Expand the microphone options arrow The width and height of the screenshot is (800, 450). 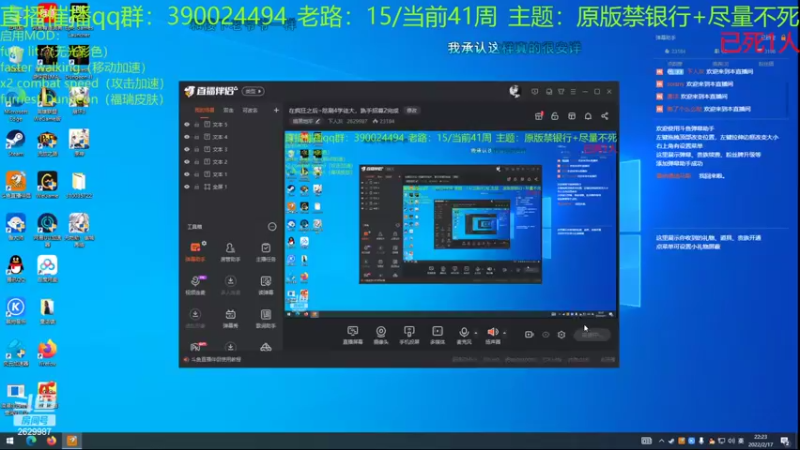(476, 333)
